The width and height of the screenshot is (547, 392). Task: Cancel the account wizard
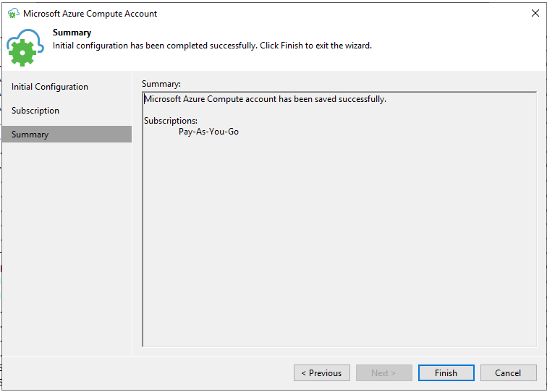pyautogui.click(x=508, y=372)
